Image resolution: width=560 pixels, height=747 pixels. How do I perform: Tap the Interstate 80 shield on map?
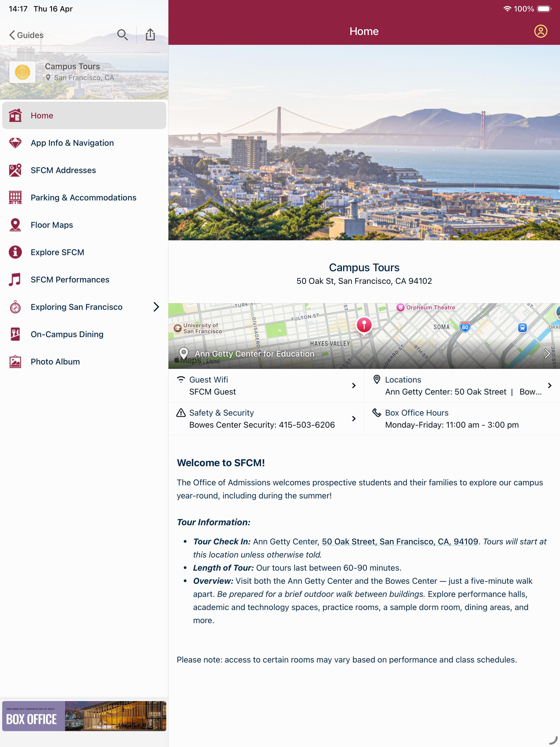465,327
